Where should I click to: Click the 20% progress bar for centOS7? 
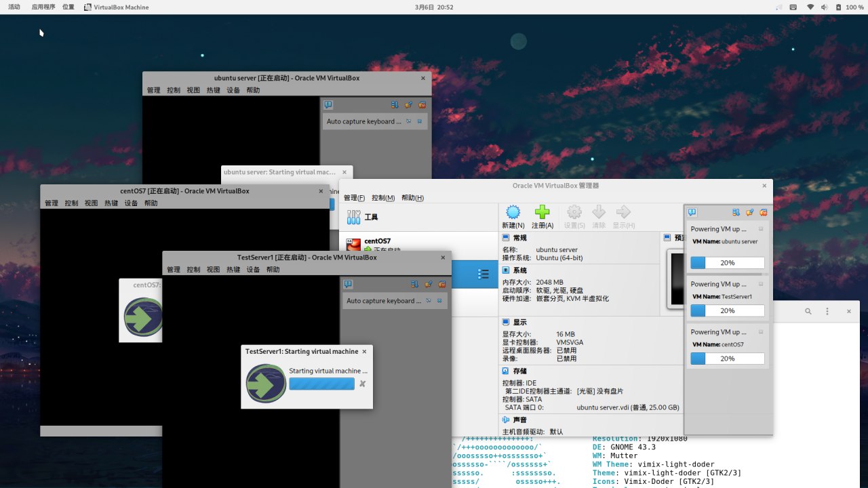coord(727,359)
